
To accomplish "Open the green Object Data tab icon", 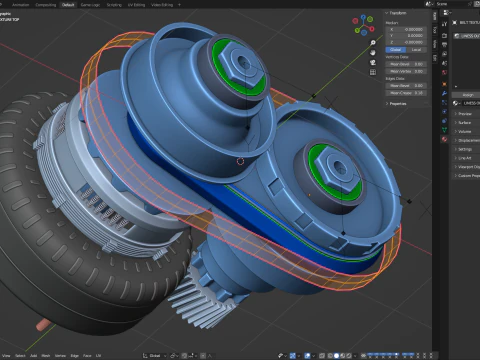I will coord(445,129).
